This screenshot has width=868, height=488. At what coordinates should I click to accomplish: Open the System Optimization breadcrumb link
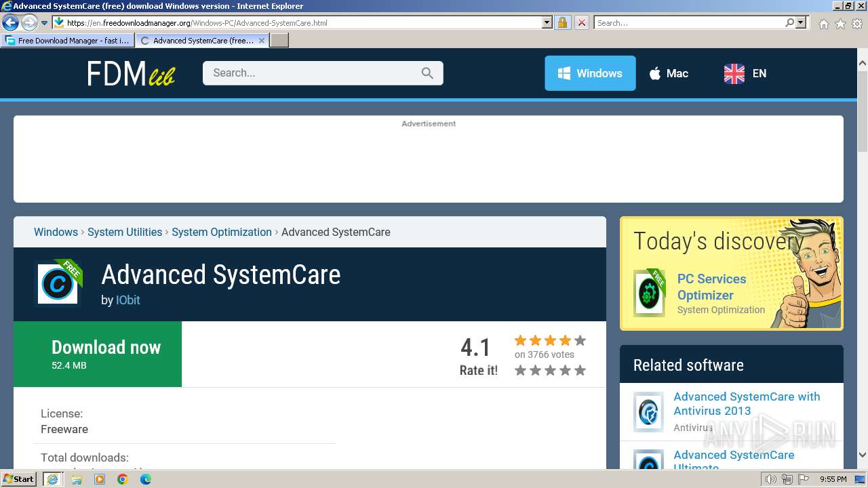tap(222, 232)
